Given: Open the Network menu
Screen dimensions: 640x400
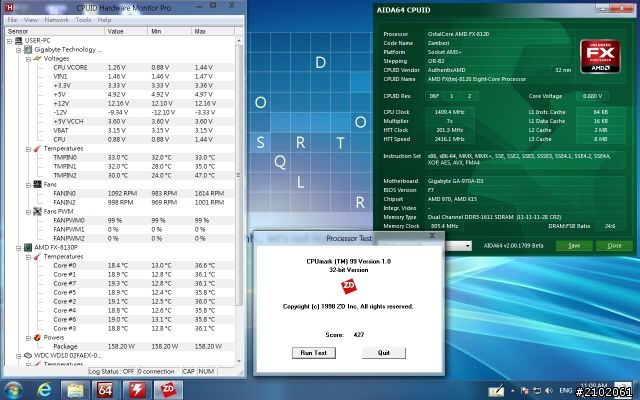Looking at the screenshot, I should 57,20.
